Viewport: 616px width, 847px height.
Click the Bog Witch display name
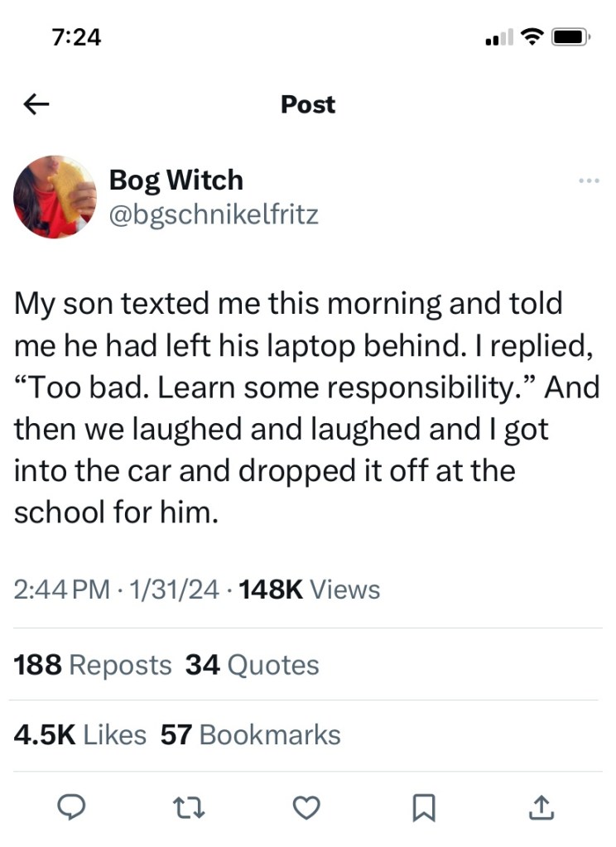(176, 179)
